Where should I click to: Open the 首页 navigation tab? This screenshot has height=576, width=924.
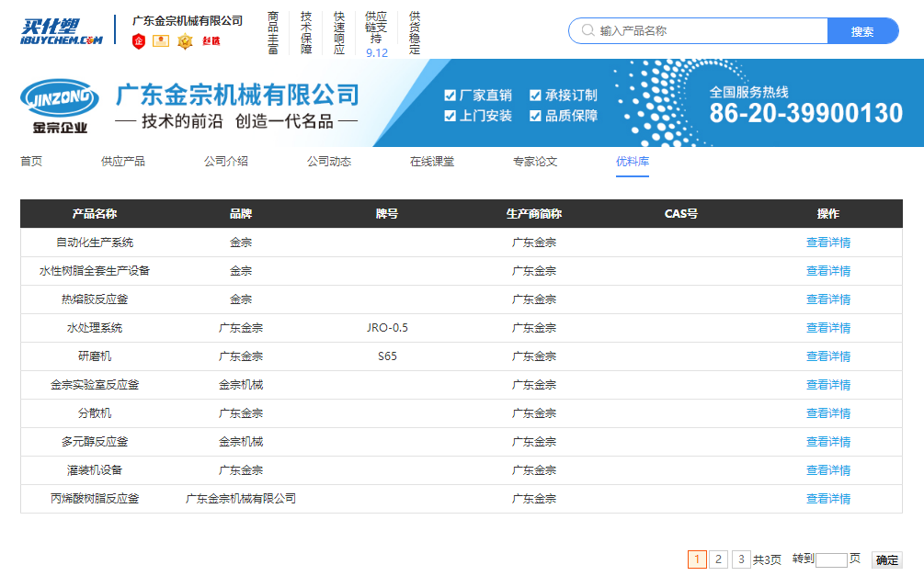pos(31,162)
